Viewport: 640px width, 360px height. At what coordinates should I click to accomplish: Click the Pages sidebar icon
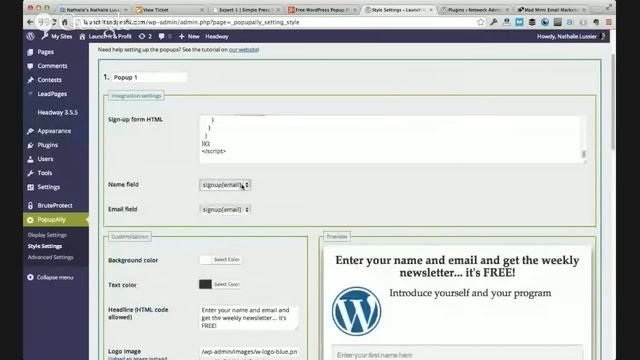pyautogui.click(x=30, y=52)
